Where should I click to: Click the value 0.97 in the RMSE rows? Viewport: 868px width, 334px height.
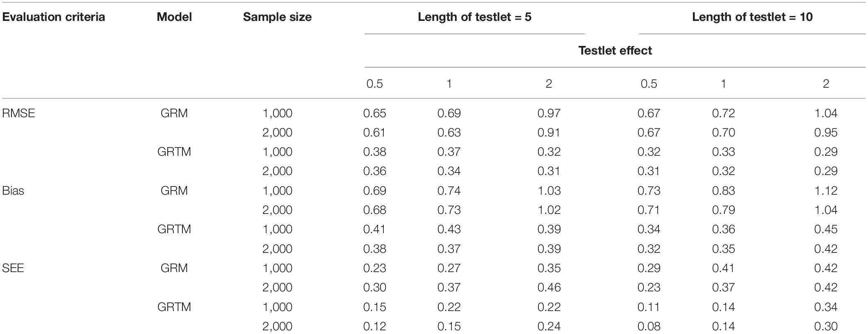pos(549,113)
